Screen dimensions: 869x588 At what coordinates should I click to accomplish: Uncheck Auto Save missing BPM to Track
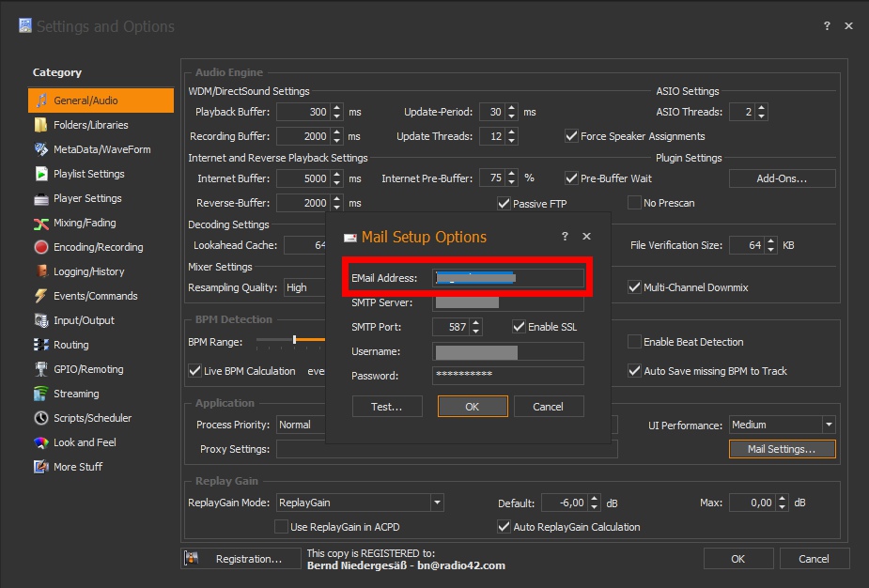coord(634,371)
